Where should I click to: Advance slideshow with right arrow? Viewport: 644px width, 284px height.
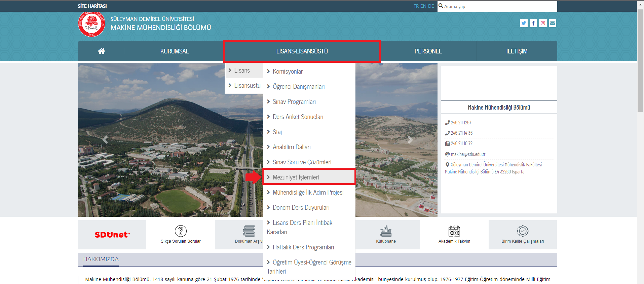click(x=410, y=139)
